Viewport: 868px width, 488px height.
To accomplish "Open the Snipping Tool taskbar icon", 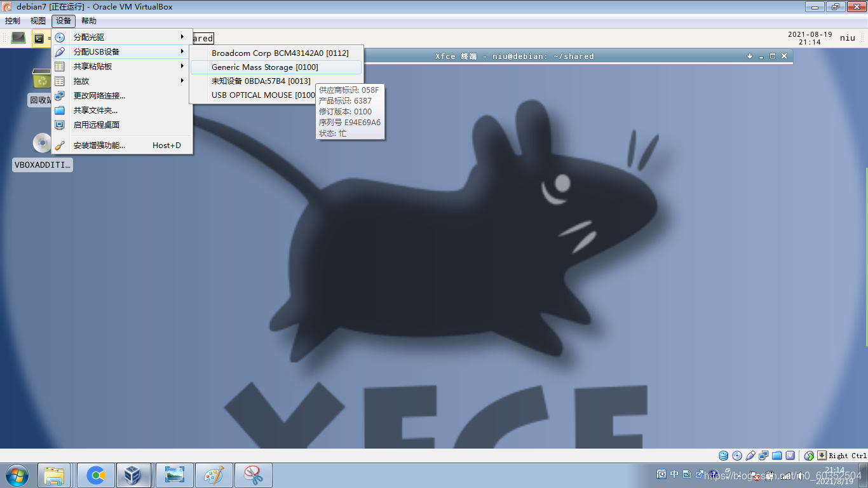I will [x=254, y=475].
